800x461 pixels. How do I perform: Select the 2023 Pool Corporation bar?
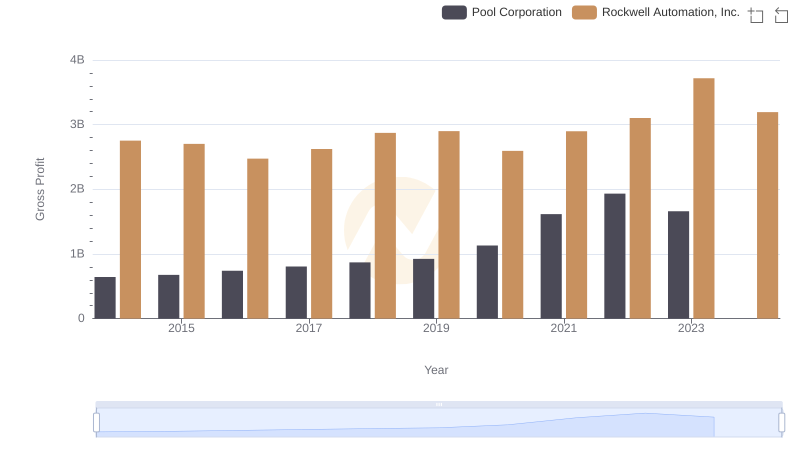(x=678, y=265)
